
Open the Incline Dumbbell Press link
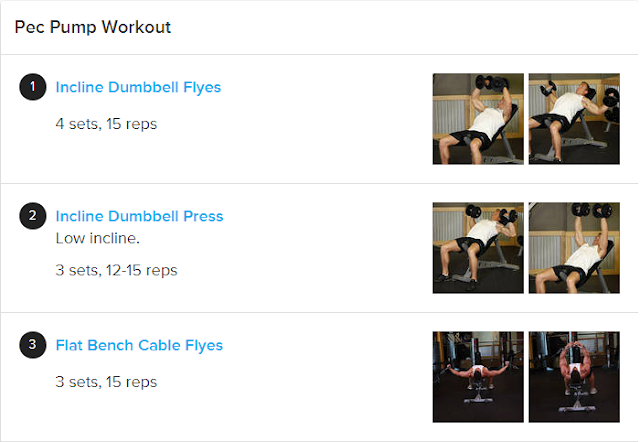pos(139,216)
